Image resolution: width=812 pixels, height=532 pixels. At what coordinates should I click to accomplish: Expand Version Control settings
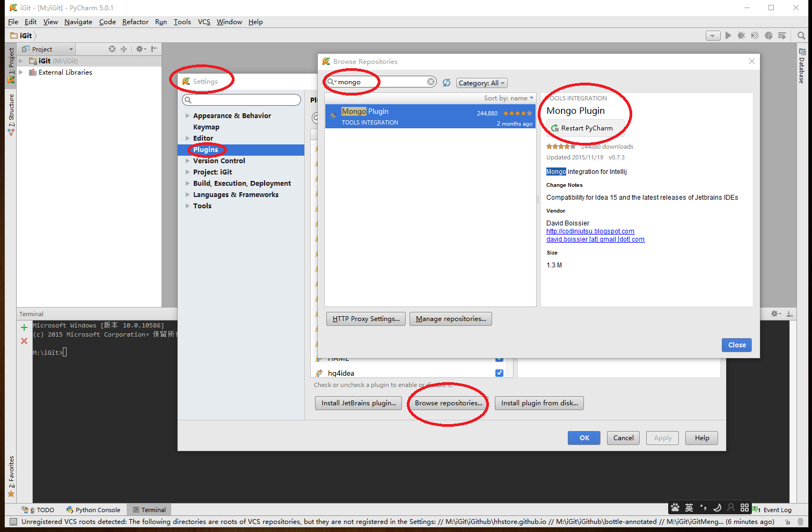click(187, 161)
